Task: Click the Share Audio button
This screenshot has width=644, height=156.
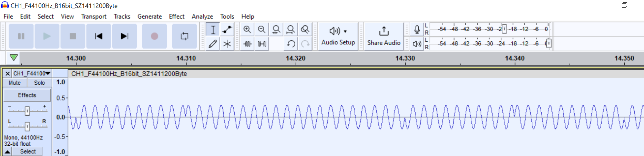Action: [x=384, y=36]
